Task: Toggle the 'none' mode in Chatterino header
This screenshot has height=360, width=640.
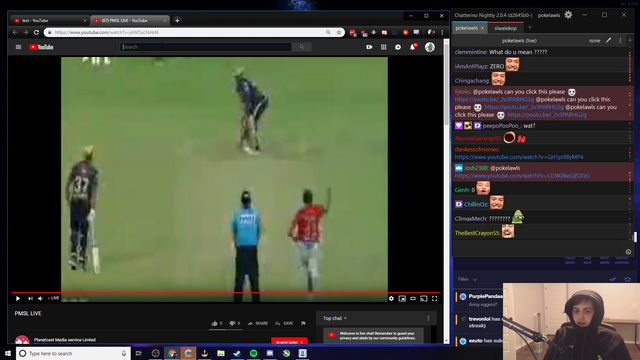Action: coord(594,40)
